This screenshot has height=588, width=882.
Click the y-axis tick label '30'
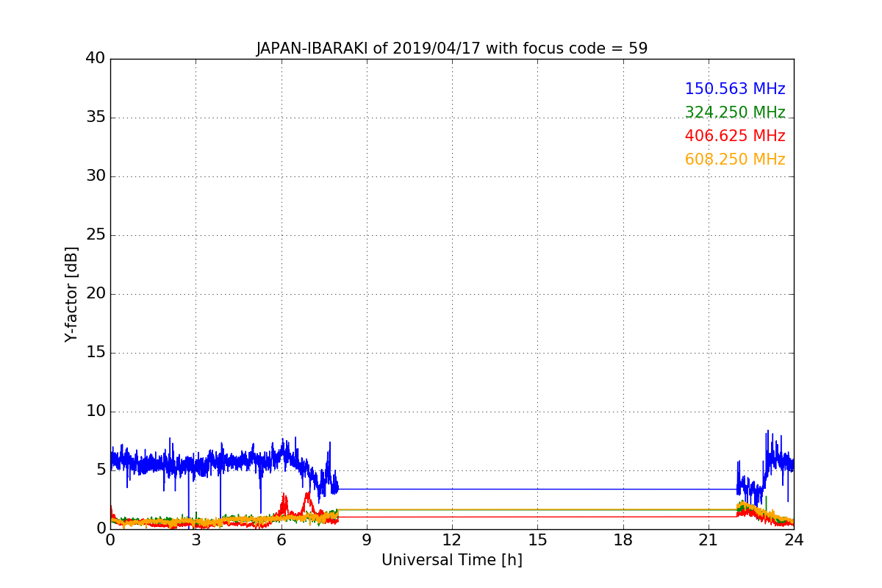pyautogui.click(x=96, y=176)
